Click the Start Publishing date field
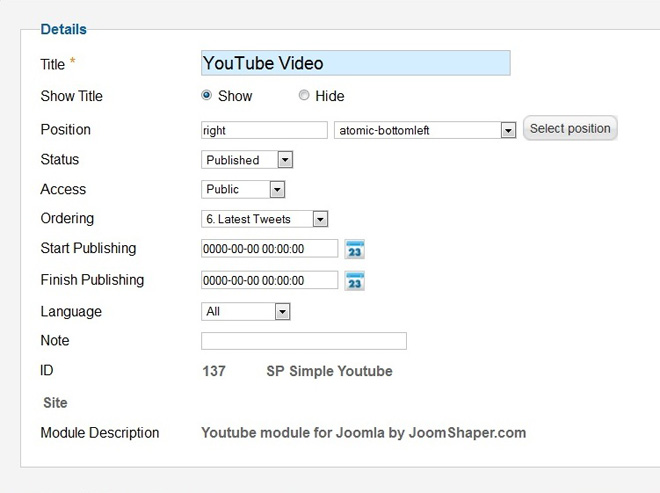This screenshot has width=660, height=493. pyautogui.click(x=269, y=249)
